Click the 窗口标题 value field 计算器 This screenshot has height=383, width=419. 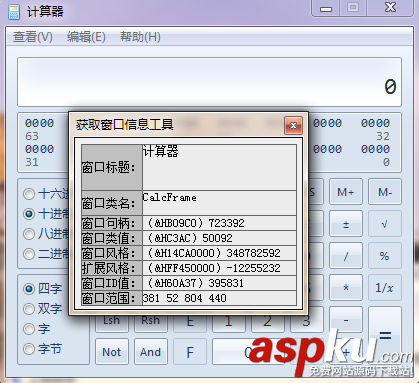pyautogui.click(x=219, y=167)
